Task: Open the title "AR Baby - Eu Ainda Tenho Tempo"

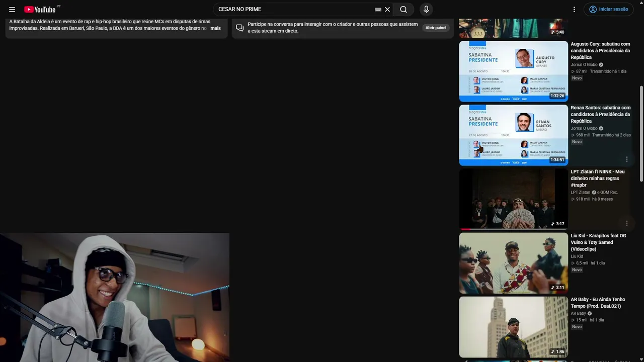Action: pyautogui.click(x=598, y=303)
